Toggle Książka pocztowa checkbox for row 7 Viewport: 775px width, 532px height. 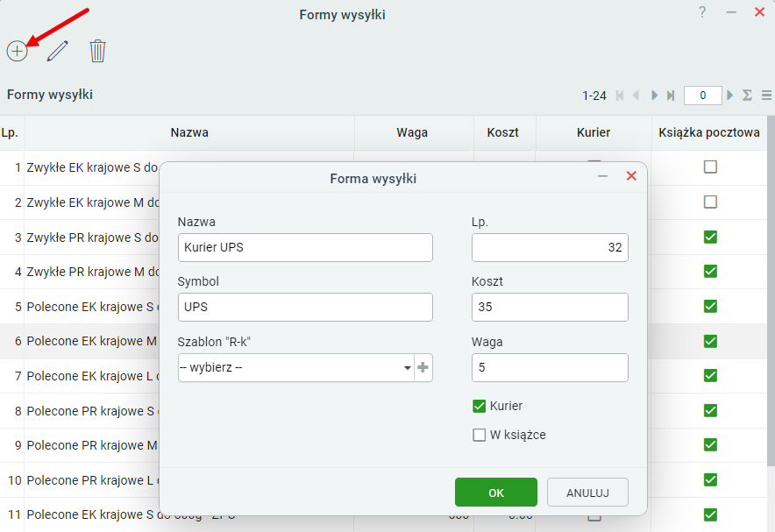[710, 375]
